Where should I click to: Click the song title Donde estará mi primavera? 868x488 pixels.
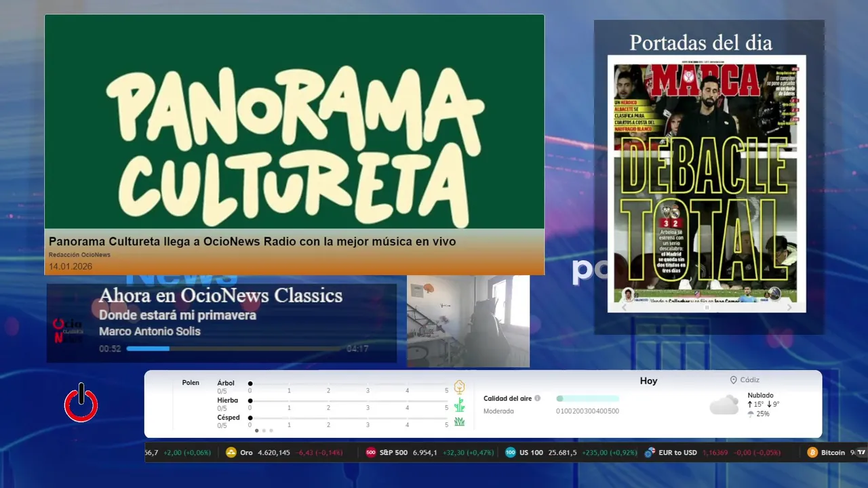tap(178, 315)
